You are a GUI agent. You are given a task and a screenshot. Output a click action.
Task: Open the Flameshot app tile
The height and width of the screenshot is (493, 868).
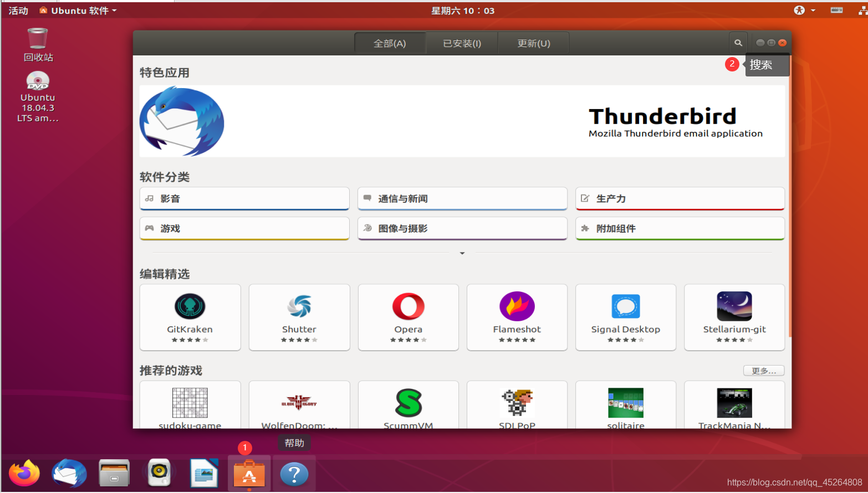[516, 317]
